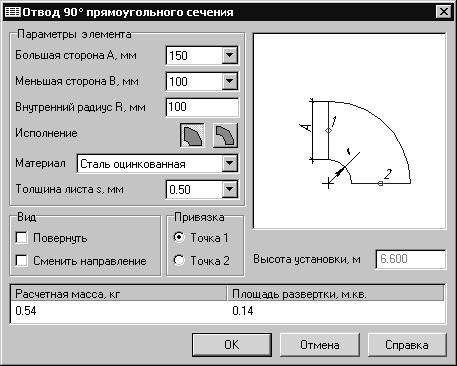
Task: Select the smooth curved elbow execution icon
Action: (x=226, y=135)
